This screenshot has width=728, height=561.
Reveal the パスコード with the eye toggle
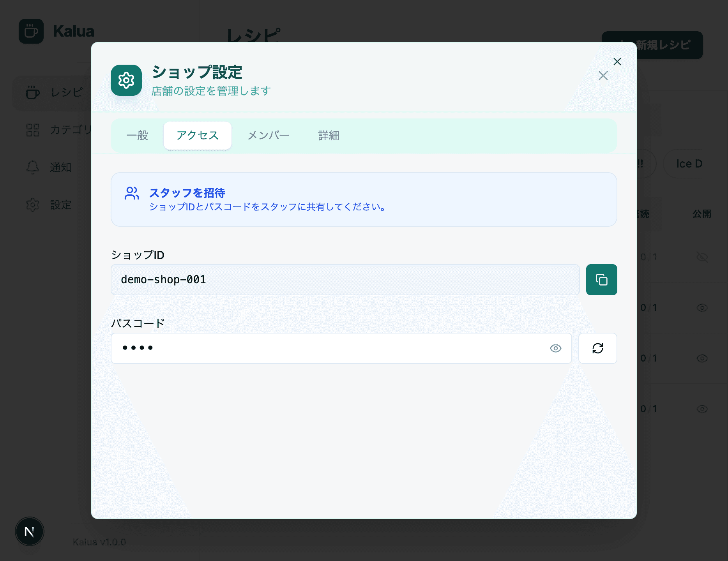556,348
